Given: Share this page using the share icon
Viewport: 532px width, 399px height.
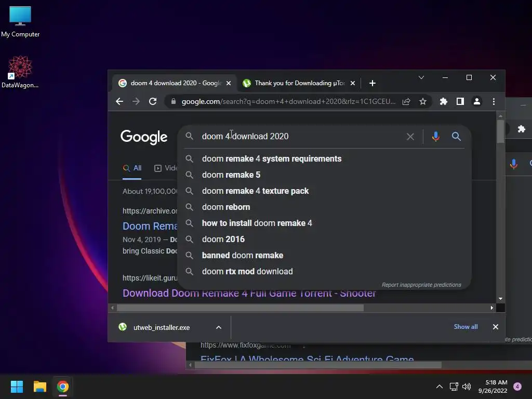Looking at the screenshot, I should pyautogui.click(x=406, y=101).
